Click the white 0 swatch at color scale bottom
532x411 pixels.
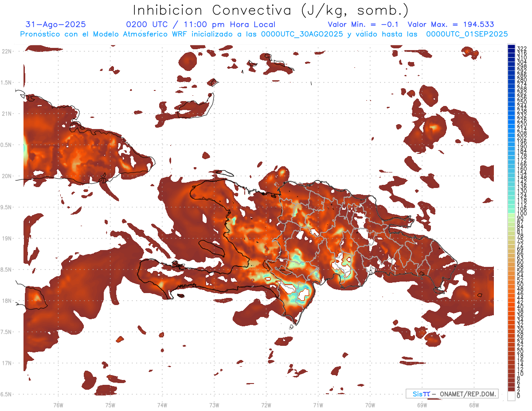pos(511,396)
